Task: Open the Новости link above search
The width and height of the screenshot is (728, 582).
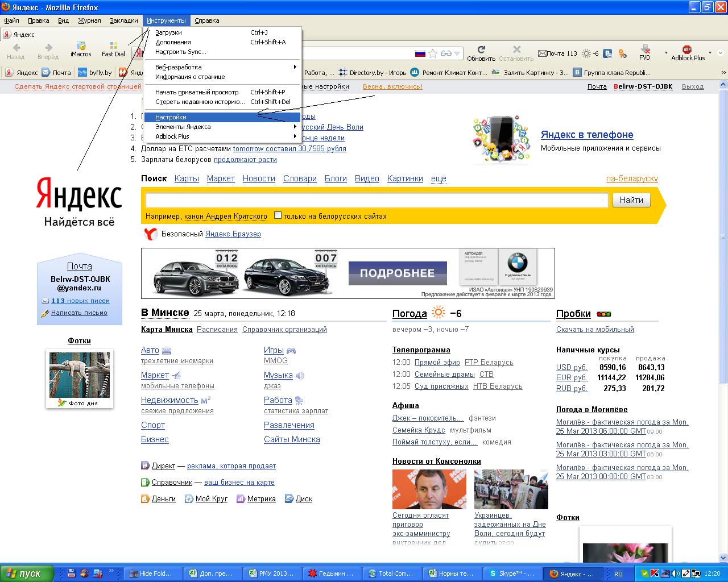Action: [x=259, y=178]
